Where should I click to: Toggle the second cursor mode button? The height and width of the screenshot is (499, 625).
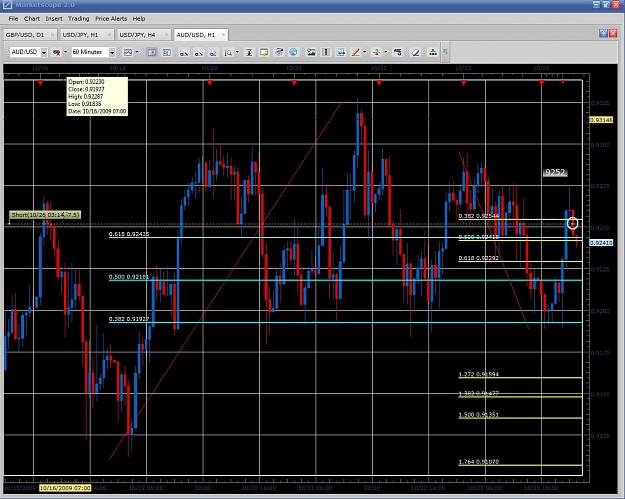pos(167,52)
